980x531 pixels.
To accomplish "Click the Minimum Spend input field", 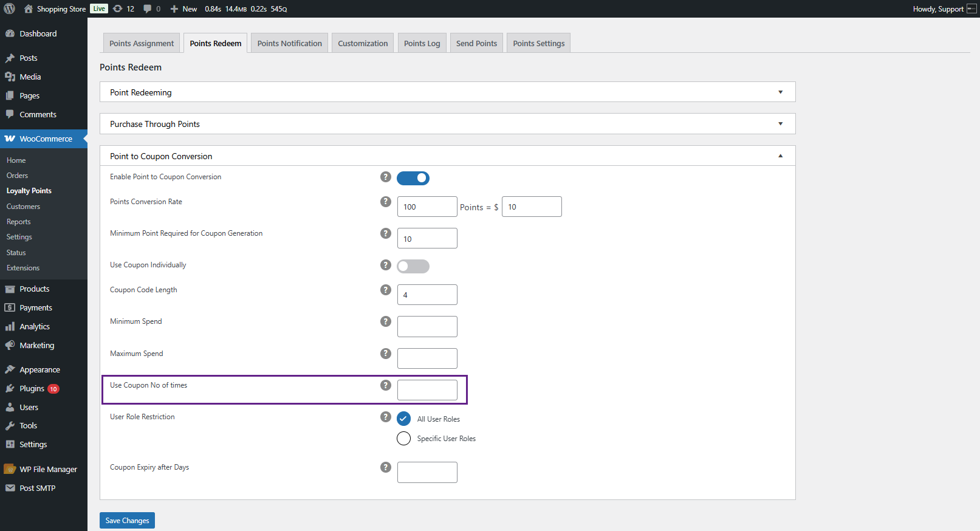I will (x=427, y=326).
